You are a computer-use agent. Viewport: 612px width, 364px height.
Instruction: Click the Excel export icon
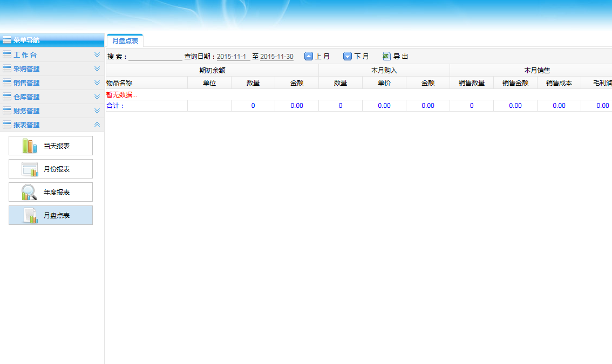coord(386,56)
